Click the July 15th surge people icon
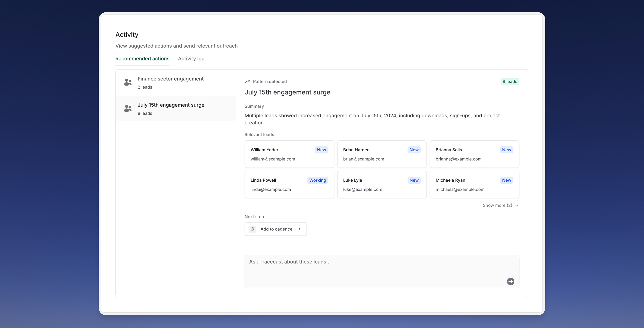644x328 pixels. click(x=128, y=108)
